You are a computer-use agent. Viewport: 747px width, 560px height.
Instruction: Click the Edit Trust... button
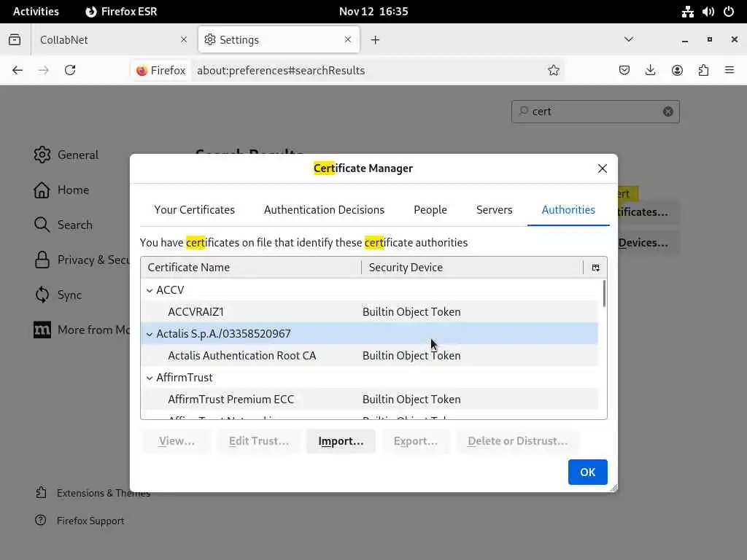click(x=259, y=441)
